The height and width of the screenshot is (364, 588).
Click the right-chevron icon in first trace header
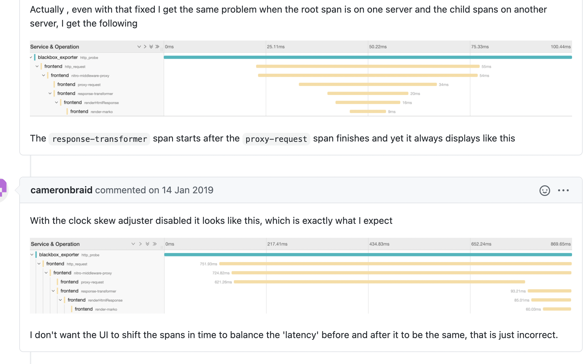146,46
